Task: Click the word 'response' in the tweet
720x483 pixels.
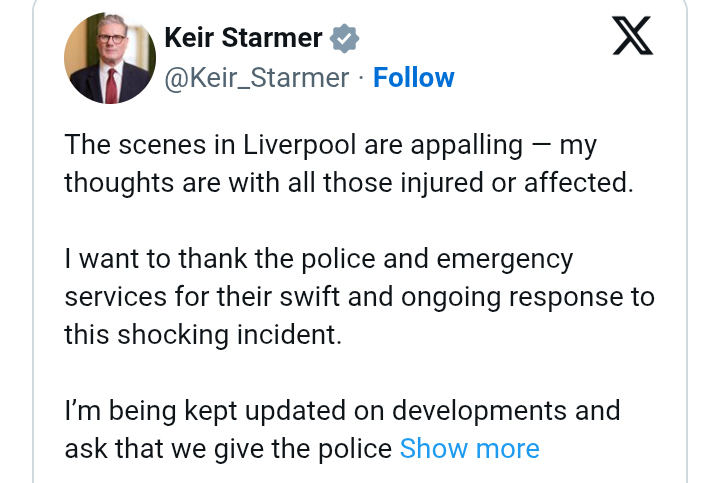Action: [569, 298]
